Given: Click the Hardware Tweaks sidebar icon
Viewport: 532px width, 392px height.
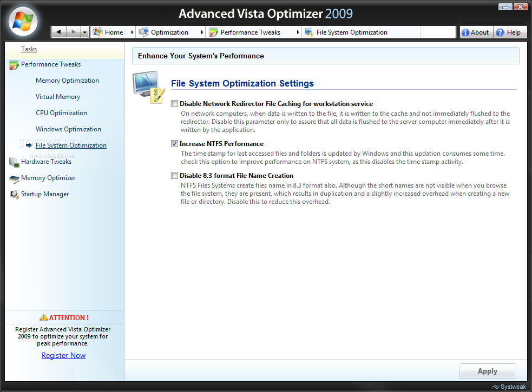Looking at the screenshot, I should tap(14, 162).
